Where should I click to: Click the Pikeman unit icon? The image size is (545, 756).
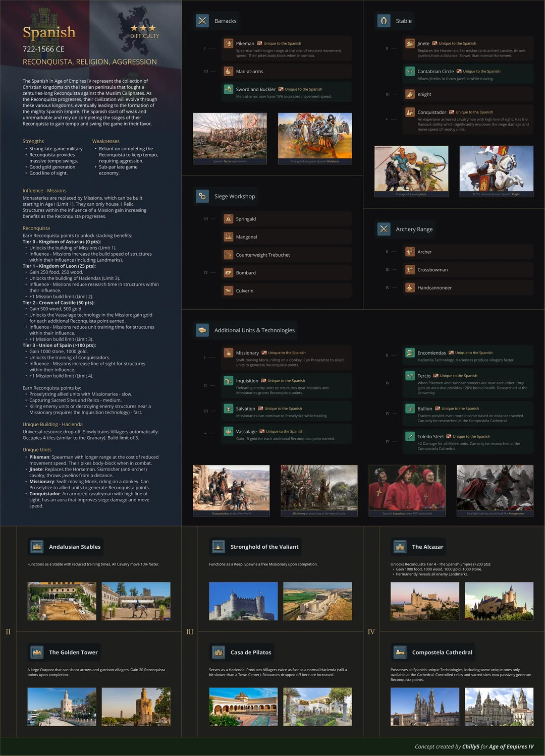(229, 43)
